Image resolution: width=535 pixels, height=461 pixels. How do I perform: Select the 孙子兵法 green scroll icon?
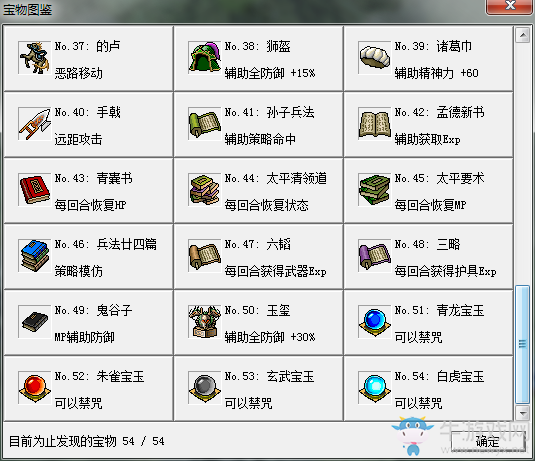point(204,124)
